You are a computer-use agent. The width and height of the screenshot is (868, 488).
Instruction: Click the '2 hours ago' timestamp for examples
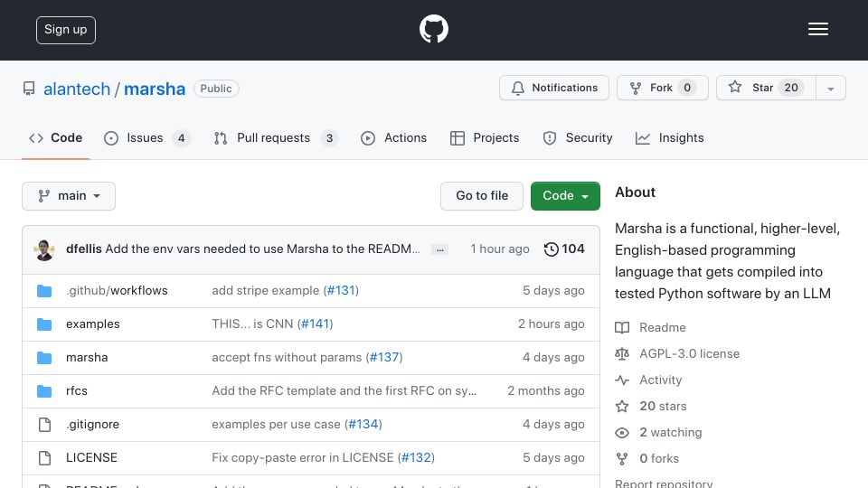click(552, 324)
